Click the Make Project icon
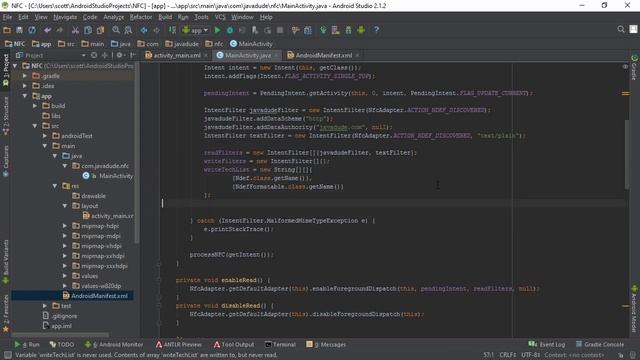640x360 pixels. click(172, 30)
